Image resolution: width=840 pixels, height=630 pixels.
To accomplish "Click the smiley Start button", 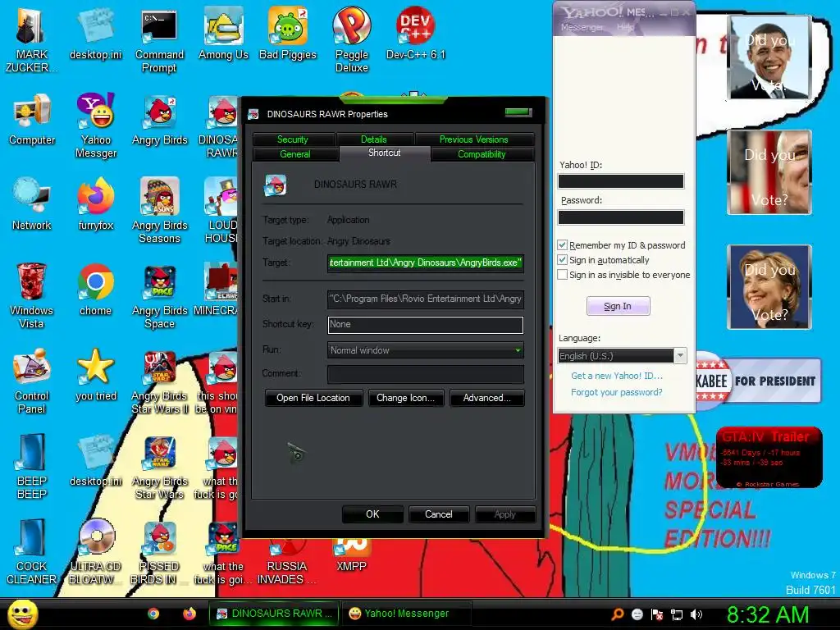I will 22,614.
